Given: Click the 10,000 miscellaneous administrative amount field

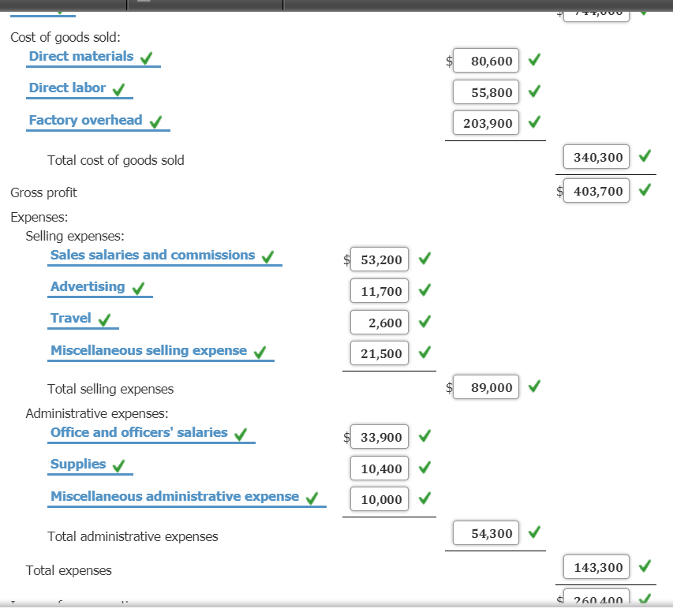Looking at the screenshot, I should pos(379,499).
